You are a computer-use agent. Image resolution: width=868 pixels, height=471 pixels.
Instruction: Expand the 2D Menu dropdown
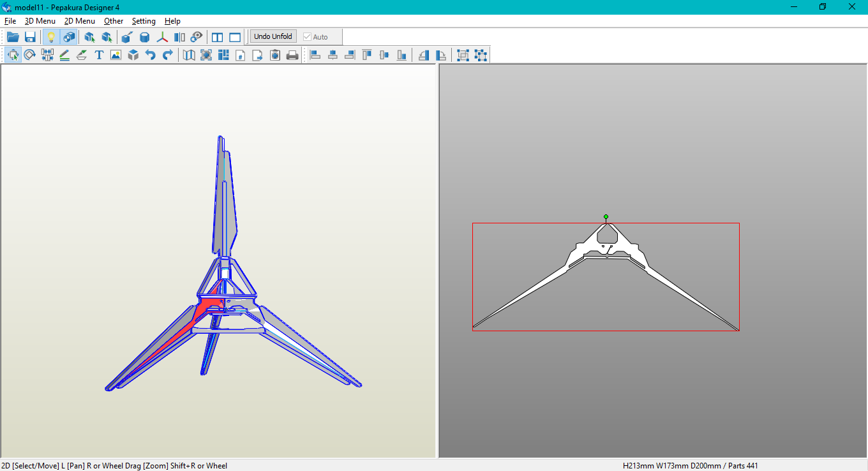coord(80,21)
